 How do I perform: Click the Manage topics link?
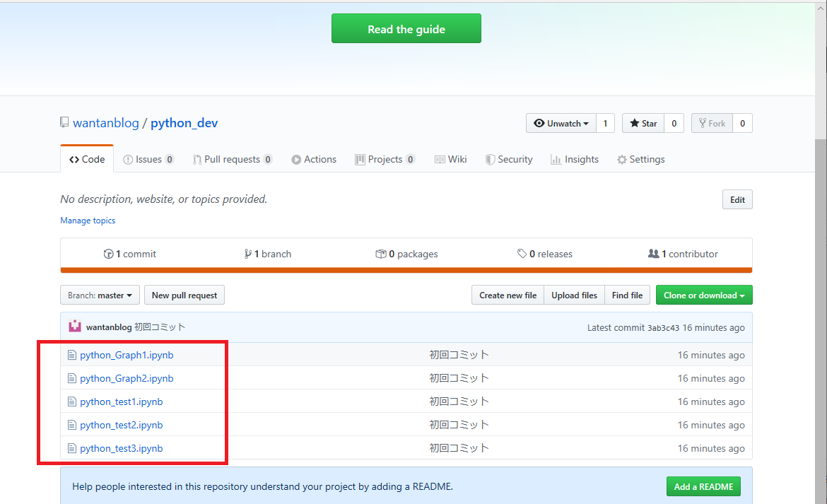tap(88, 221)
